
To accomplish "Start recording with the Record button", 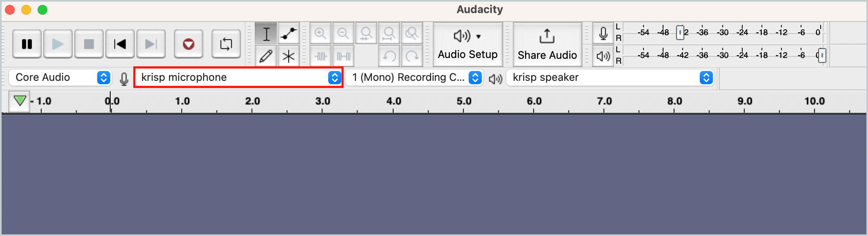I will [187, 44].
